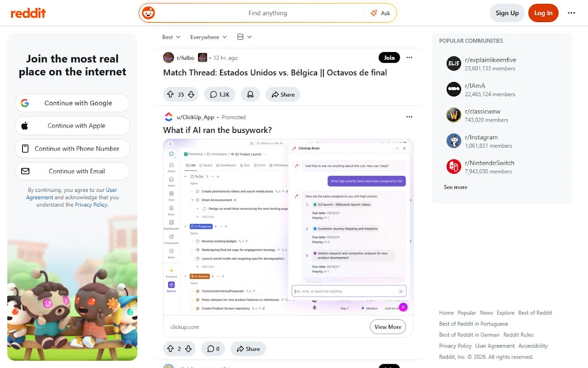Open r/classicwow community icon
The width and height of the screenshot is (588, 368).
(x=454, y=115)
